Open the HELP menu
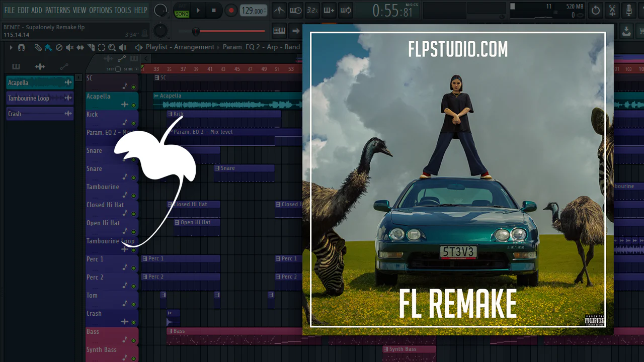 (141, 10)
